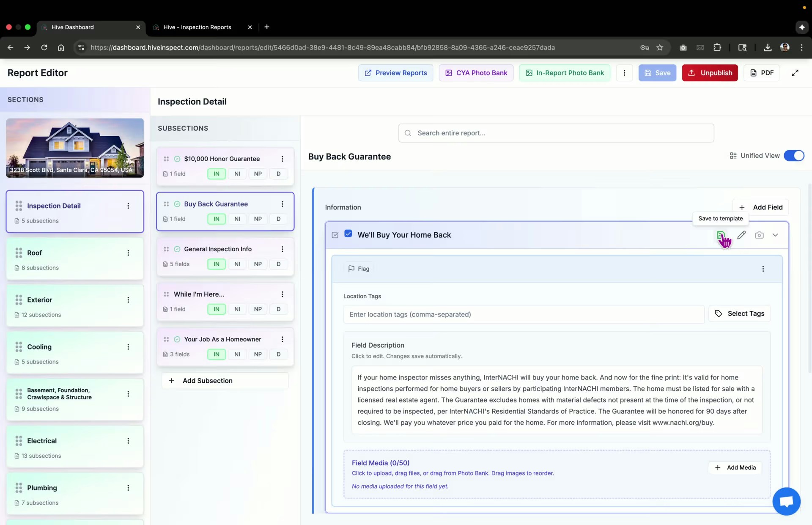Click the Add Media button
The width and height of the screenshot is (812, 525).
coord(735,467)
